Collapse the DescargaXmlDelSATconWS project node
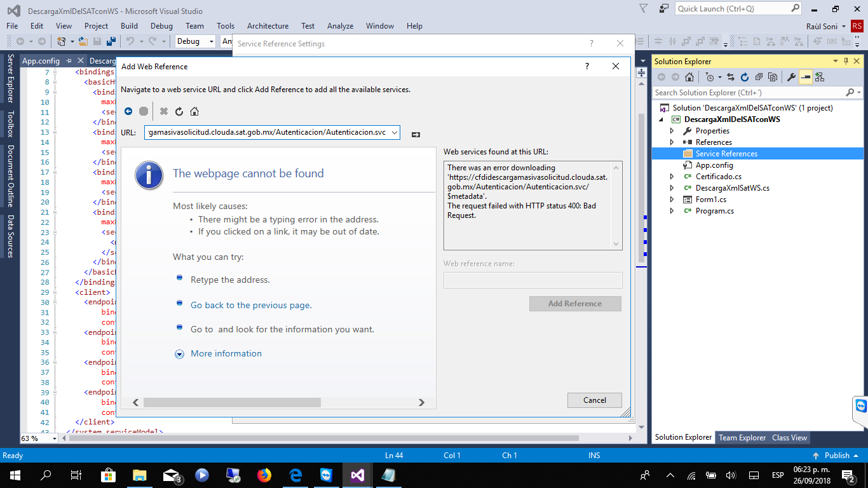Screen dimensions: 868x488 click(x=661, y=119)
